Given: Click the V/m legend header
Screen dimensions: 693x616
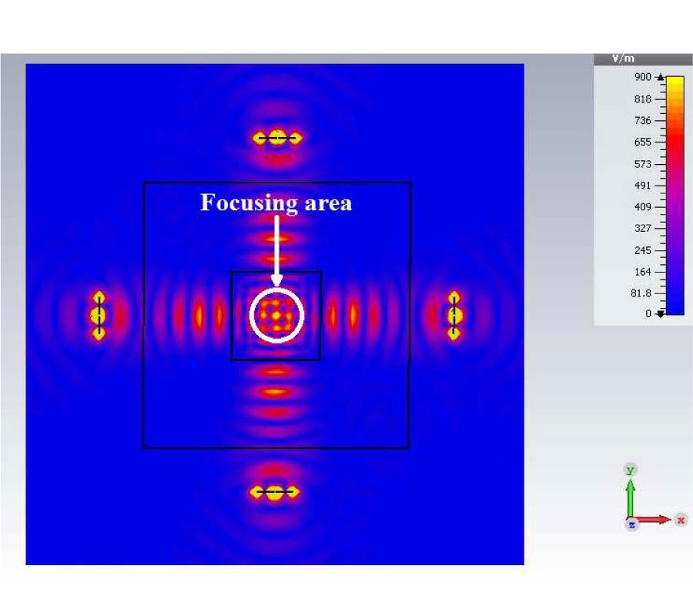Looking at the screenshot, I should pos(622,59).
